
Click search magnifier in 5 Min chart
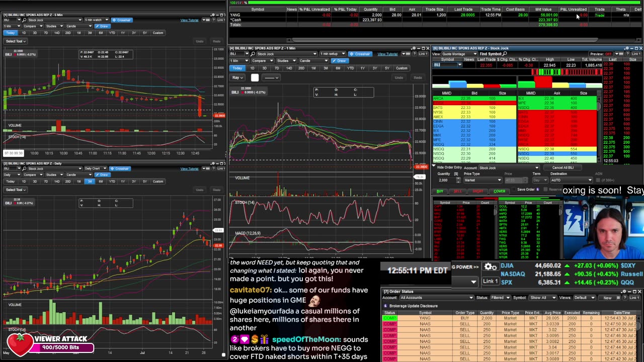(x=24, y=20)
